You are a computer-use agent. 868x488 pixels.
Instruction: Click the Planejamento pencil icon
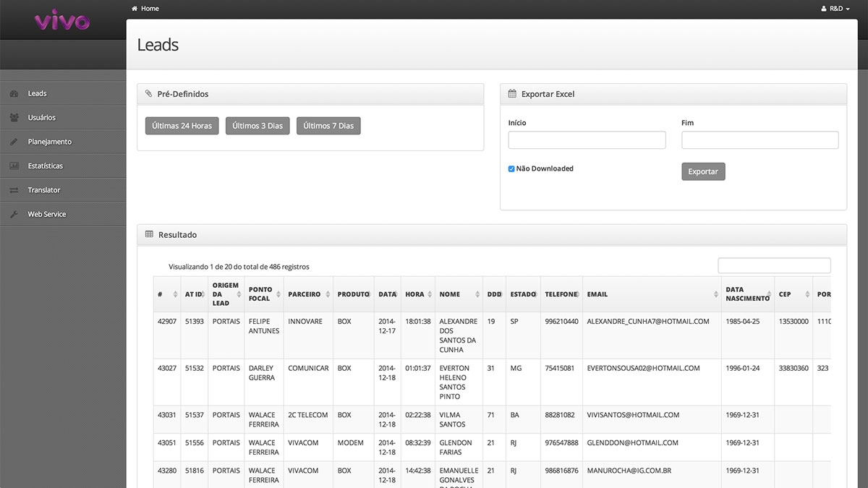click(x=14, y=142)
